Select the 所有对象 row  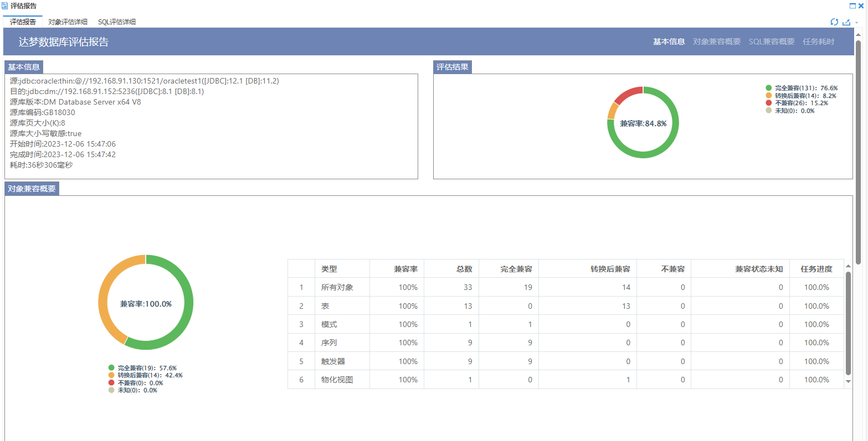[566, 287]
